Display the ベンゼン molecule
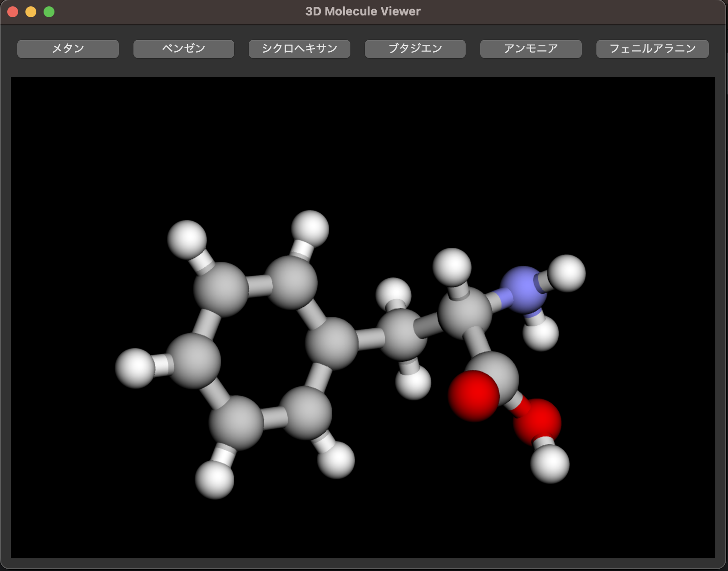 pos(183,49)
